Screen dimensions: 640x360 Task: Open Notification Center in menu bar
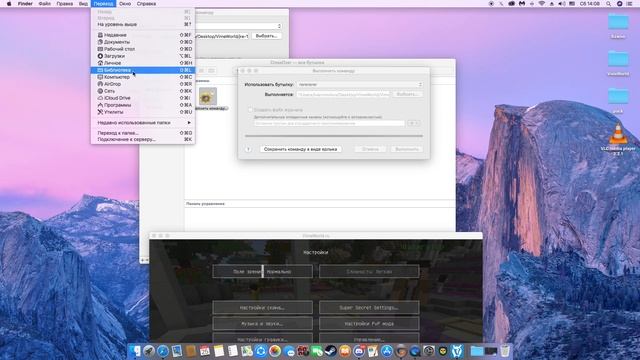click(630, 4)
